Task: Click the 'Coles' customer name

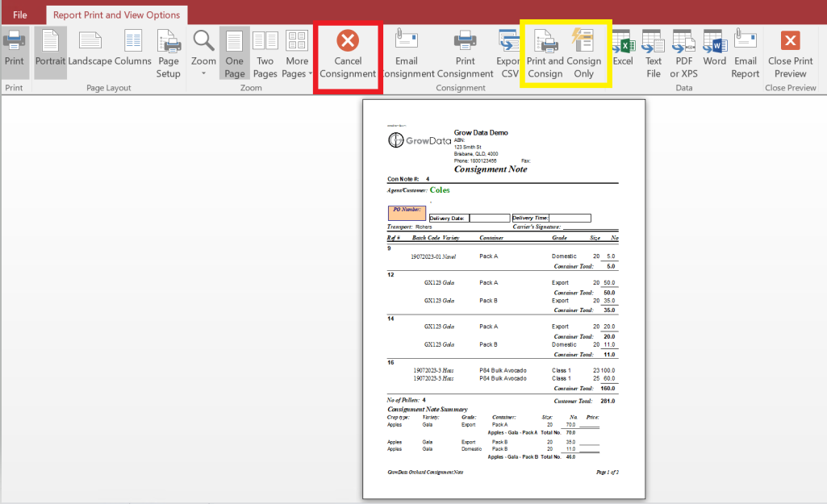Action: (x=440, y=190)
